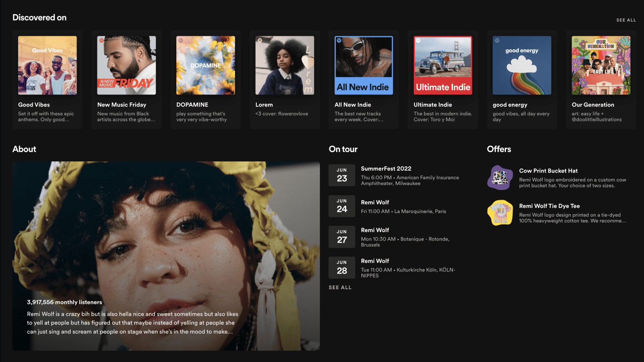The image size is (644, 362).
Task: Open Remi Wolf Tie Dye Tee offer title
Action: (x=549, y=206)
